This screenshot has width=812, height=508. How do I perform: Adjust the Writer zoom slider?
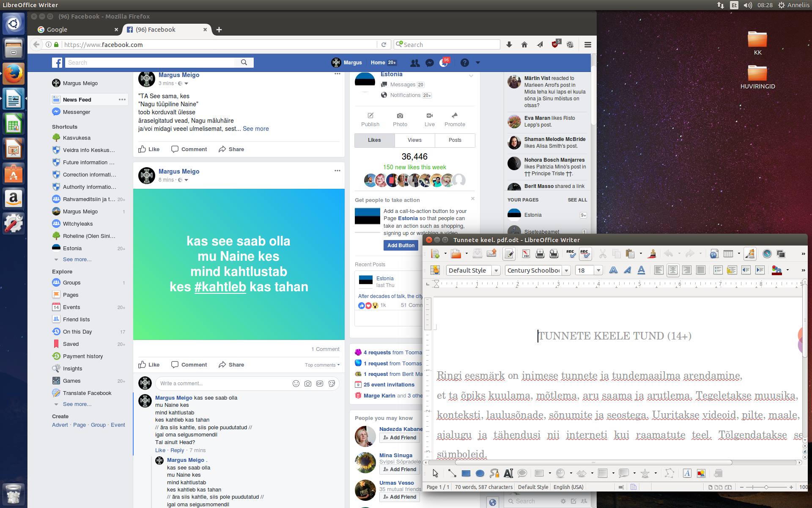pos(766,487)
